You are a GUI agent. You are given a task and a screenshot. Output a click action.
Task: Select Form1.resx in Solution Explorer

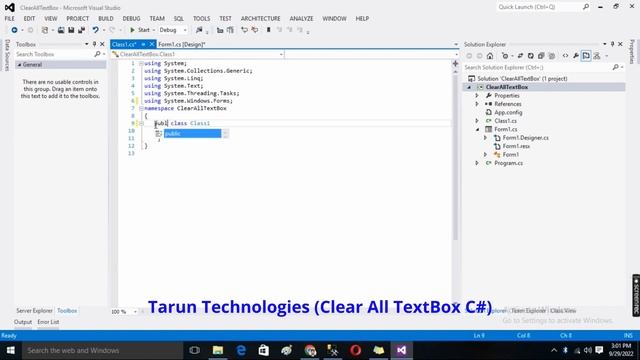[x=516, y=146]
